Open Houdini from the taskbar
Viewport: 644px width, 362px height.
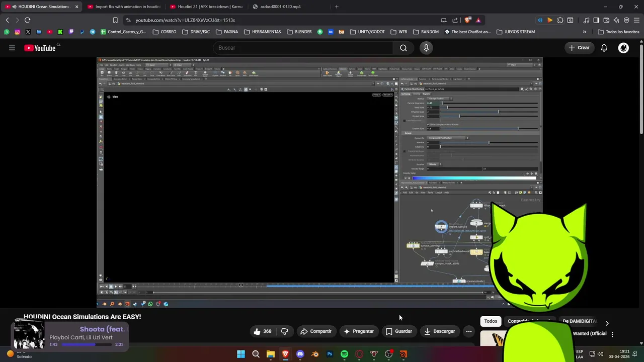(403, 354)
